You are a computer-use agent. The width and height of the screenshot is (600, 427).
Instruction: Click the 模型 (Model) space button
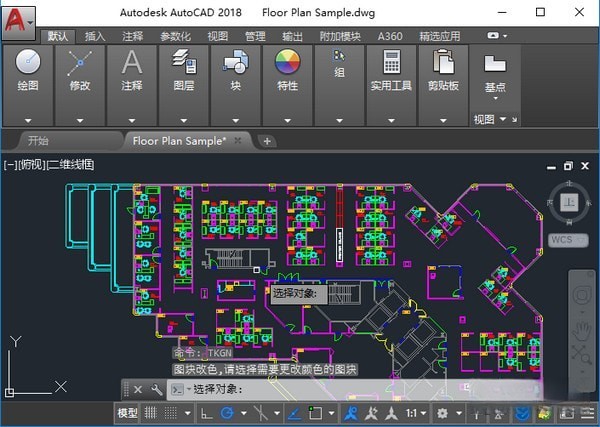pyautogui.click(x=128, y=413)
